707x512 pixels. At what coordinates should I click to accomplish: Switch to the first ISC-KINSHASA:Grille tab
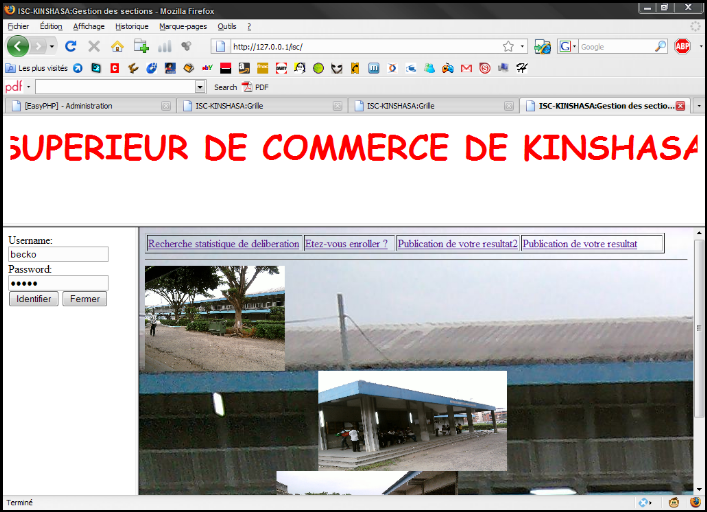click(x=262, y=106)
